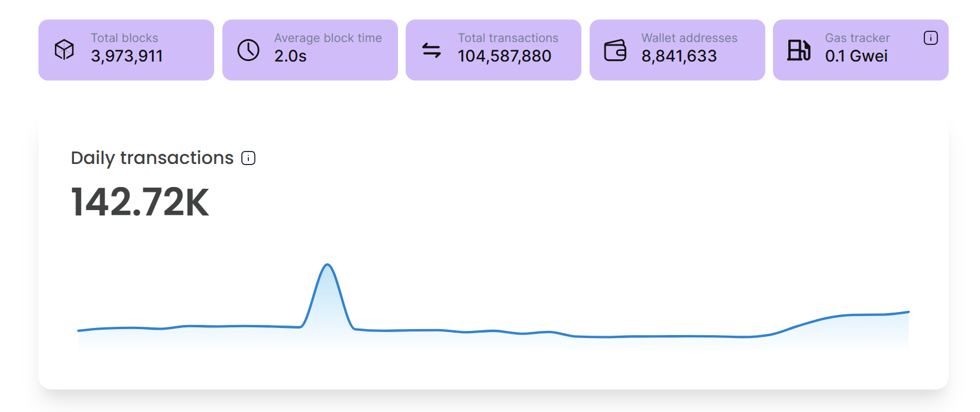This screenshot has width=980, height=412.
Task: Click the info icon beside Daily transactions
Action: 248,158
